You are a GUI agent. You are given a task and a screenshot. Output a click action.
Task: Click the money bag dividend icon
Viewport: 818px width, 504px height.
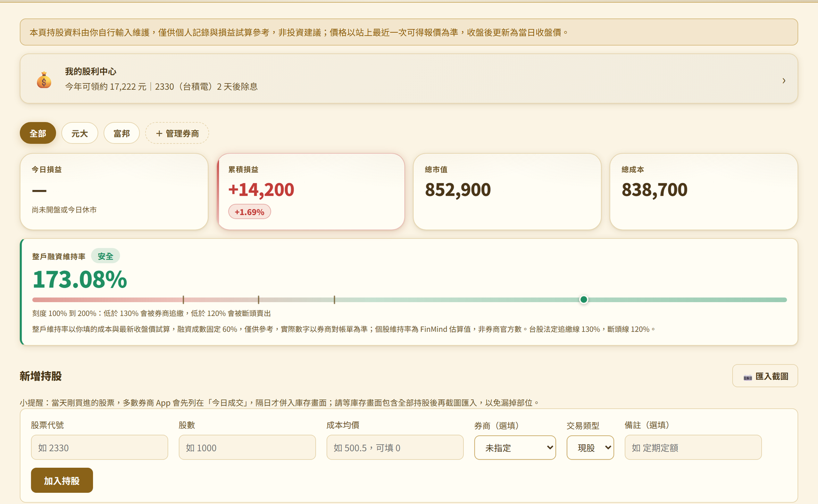tap(44, 80)
